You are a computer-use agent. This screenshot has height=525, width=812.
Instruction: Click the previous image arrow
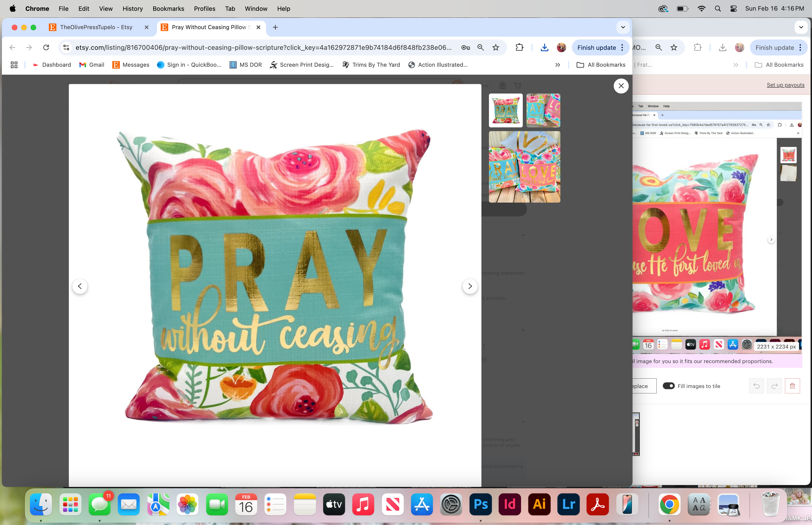[80, 286]
